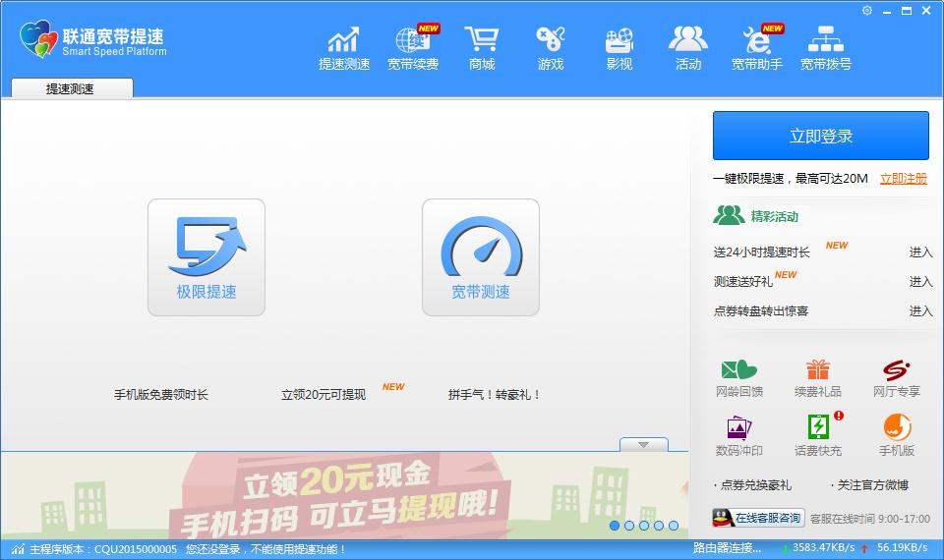Click 进入 for 测速送好礼
Image resolution: width=944 pixels, height=560 pixels.
(x=920, y=282)
